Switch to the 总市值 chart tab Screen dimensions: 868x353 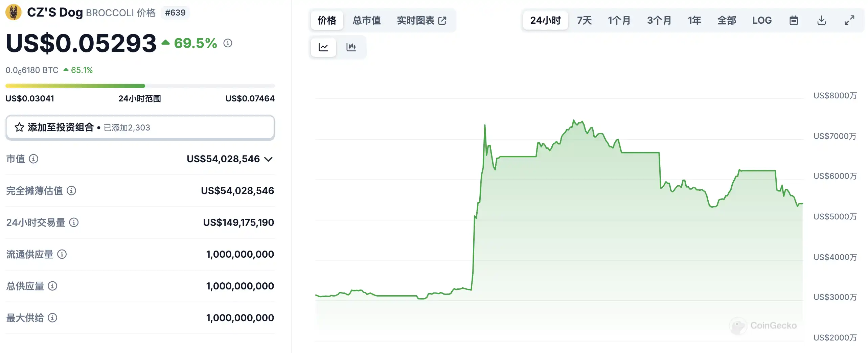(x=367, y=20)
